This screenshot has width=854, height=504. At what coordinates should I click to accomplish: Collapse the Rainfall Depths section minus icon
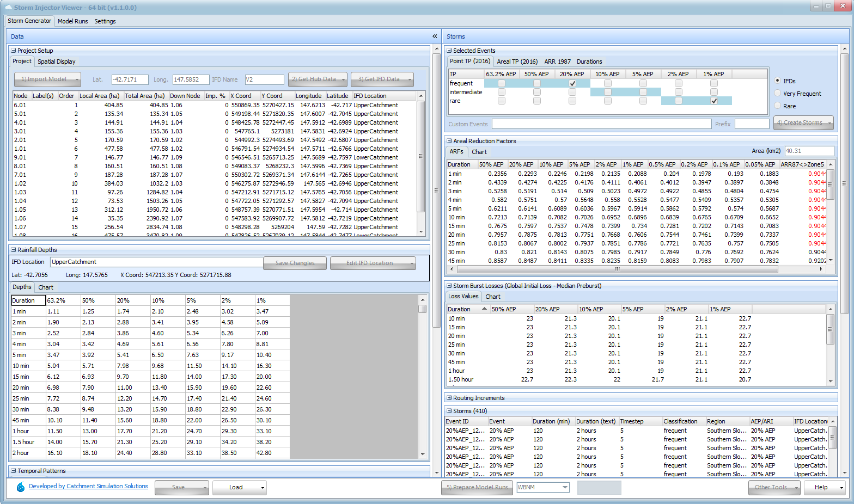click(14, 250)
